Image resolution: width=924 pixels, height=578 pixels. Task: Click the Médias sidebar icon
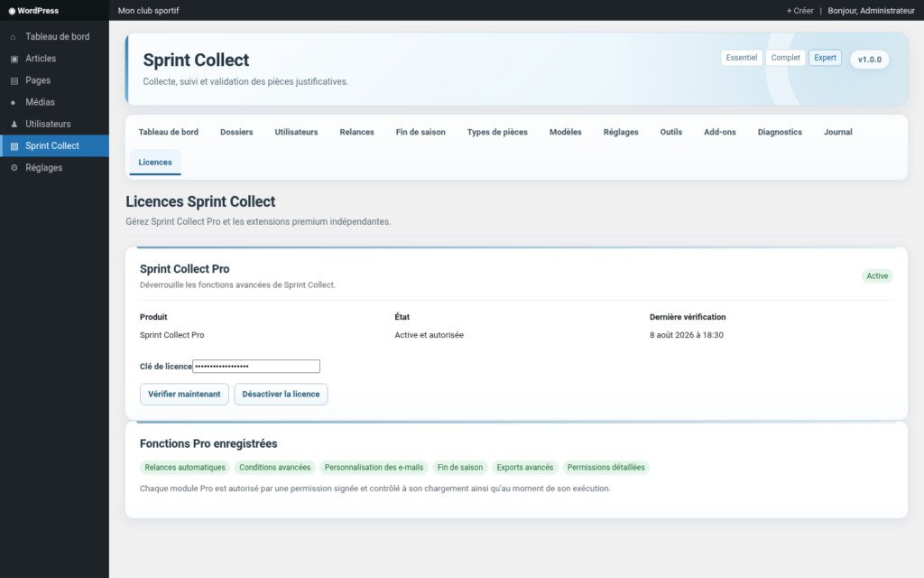(14, 103)
